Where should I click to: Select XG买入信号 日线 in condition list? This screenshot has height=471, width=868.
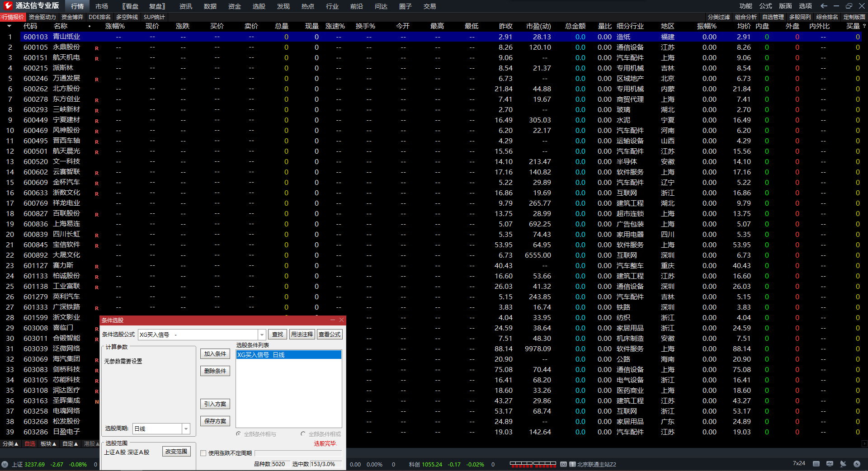[288, 355]
